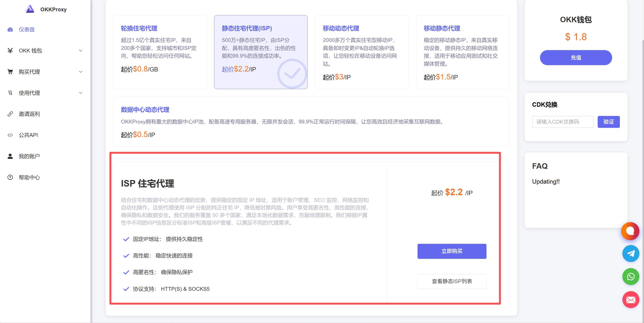Screen dimensions: 644x323
Task: Click the OKKProxy brand name
Action: coord(53,9)
